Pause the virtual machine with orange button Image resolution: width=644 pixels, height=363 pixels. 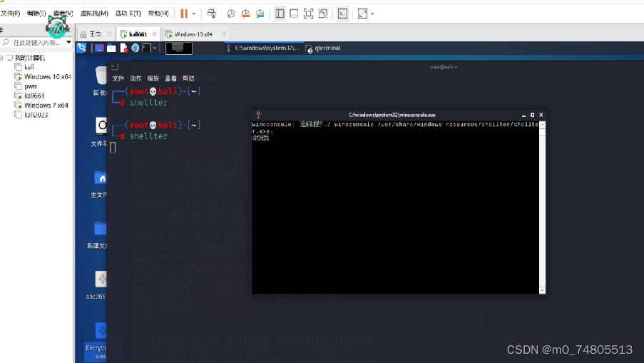(184, 14)
